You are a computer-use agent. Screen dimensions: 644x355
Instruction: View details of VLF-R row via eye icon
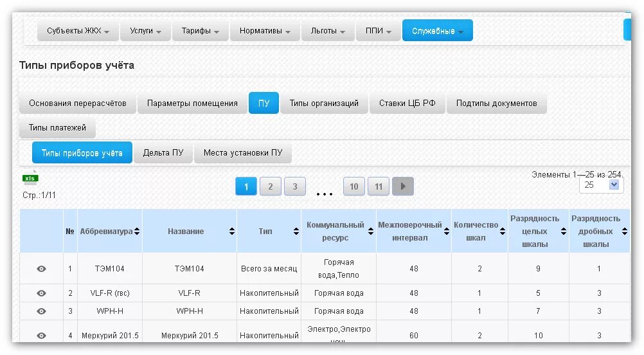pos(42,293)
